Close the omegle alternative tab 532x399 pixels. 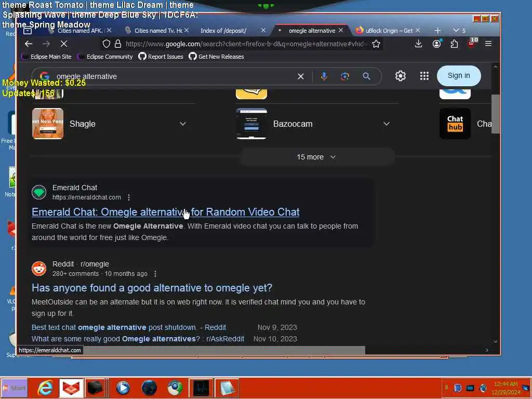point(341,31)
